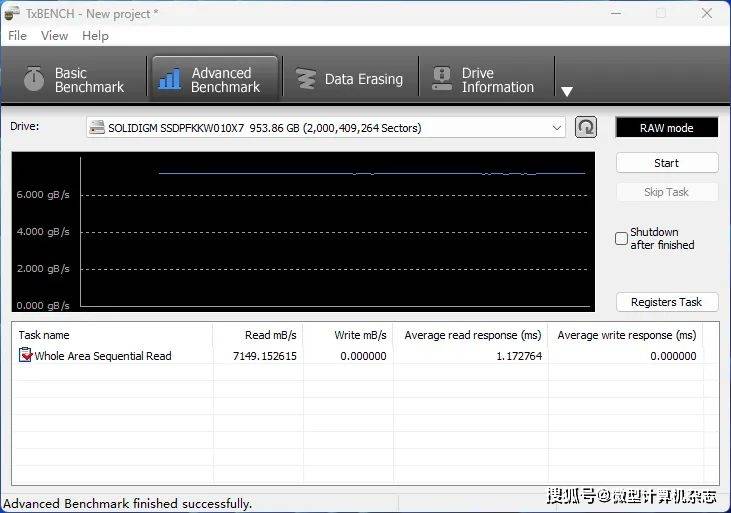
Task: Click the stopwatch icon on Basic Benchmark
Action: tap(34, 79)
